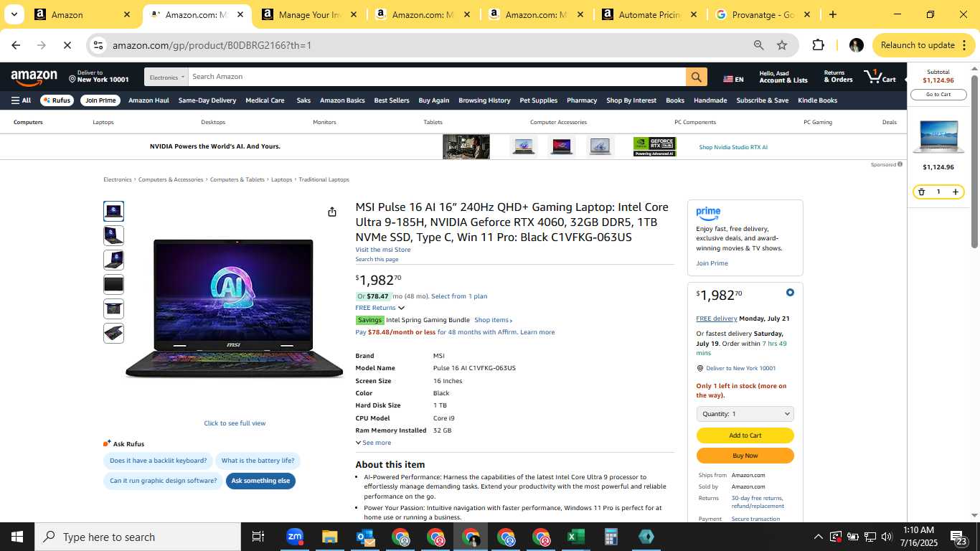Image resolution: width=980 pixels, height=551 pixels.
Task: Change Deliver to New York 10001 location
Action: click(99, 77)
